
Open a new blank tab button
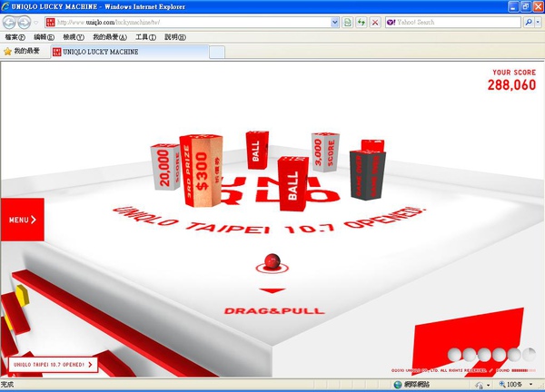[217, 53]
